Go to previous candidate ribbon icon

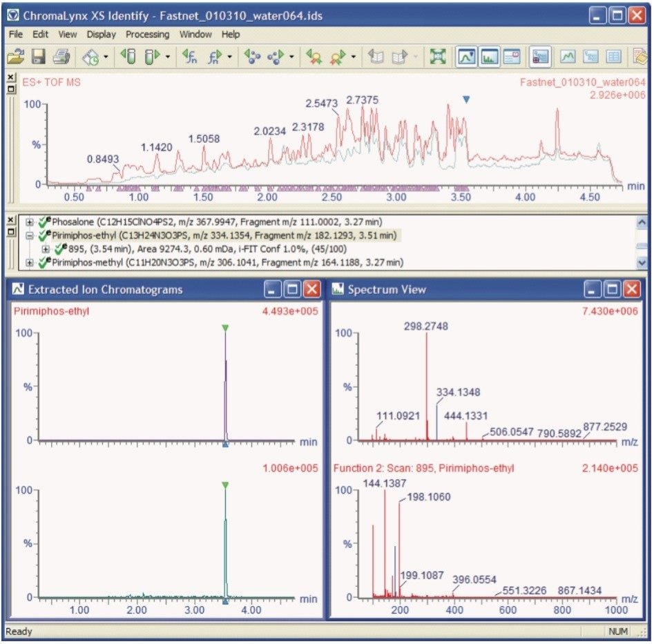click(x=314, y=57)
